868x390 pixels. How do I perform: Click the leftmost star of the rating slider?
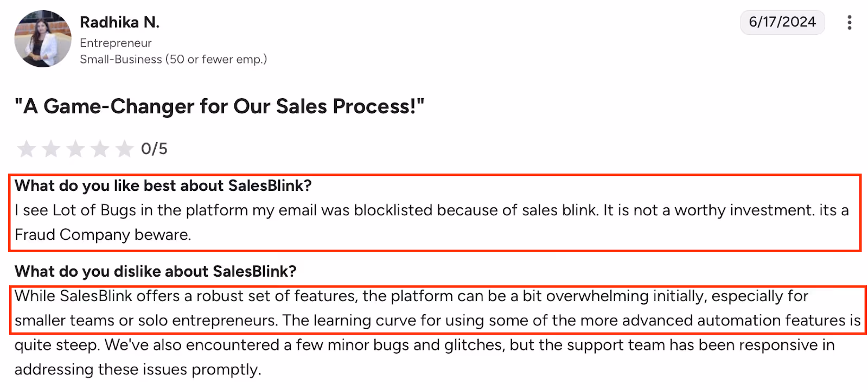pyautogui.click(x=26, y=148)
